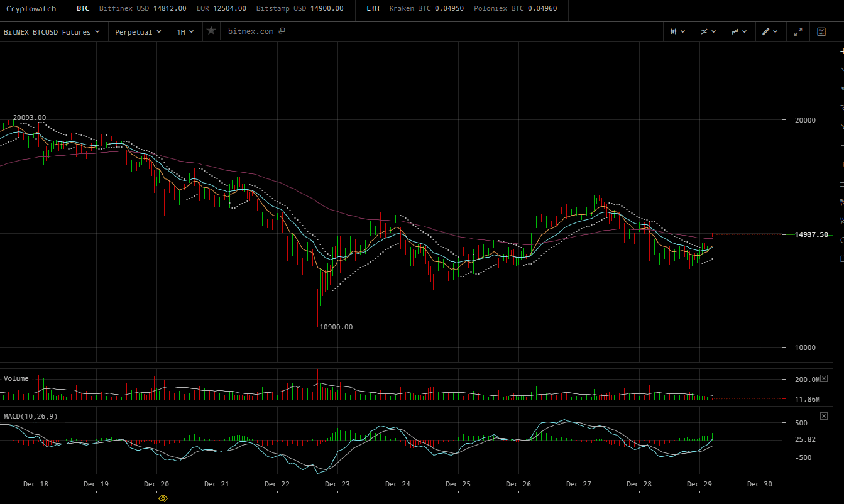This screenshot has height=504, width=844.
Task: Toggle the favorite star for this market
Action: tap(211, 31)
